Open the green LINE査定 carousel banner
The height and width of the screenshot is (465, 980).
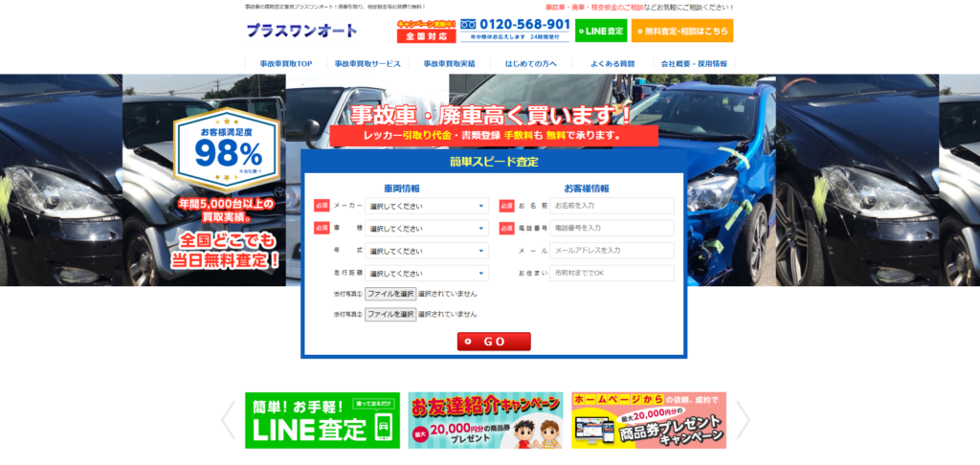coord(323,420)
